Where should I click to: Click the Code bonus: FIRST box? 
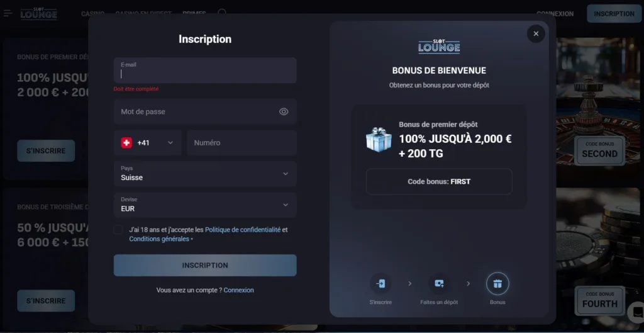439,181
